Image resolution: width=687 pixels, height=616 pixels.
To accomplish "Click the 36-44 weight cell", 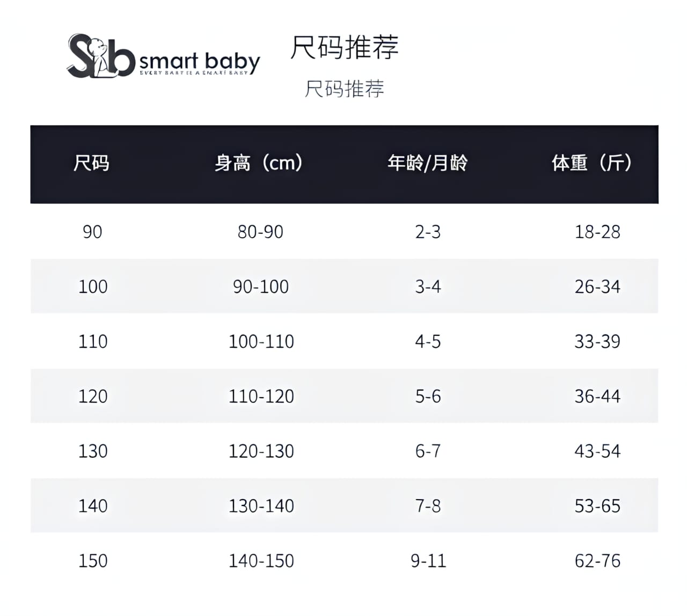I will tap(597, 397).
